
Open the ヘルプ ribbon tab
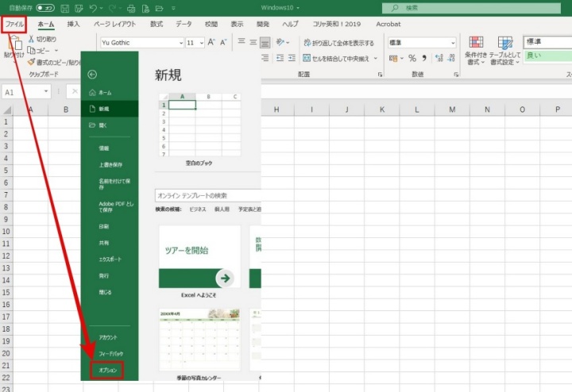tap(291, 24)
